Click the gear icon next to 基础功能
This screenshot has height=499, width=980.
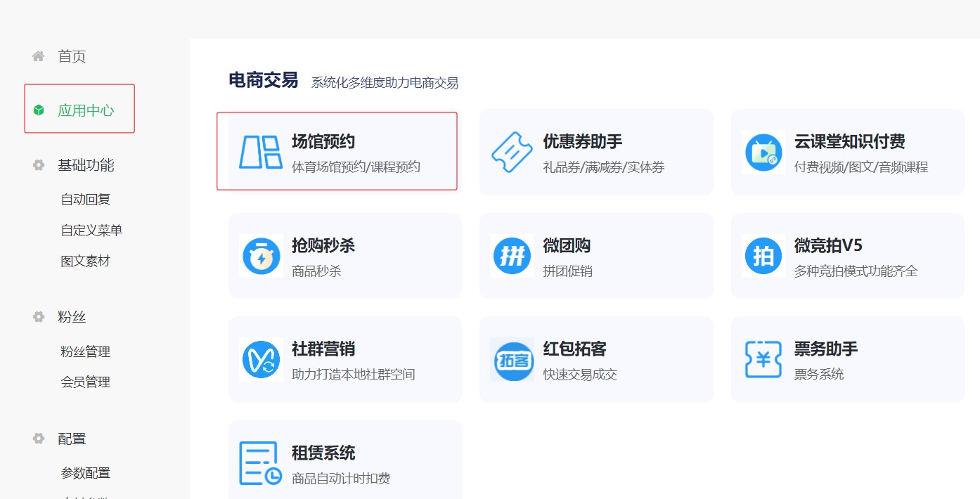[x=39, y=165]
